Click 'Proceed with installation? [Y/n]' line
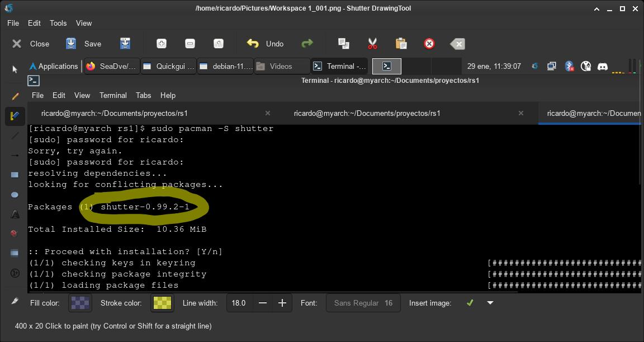Viewport: 644px width, 342px height. click(x=125, y=251)
